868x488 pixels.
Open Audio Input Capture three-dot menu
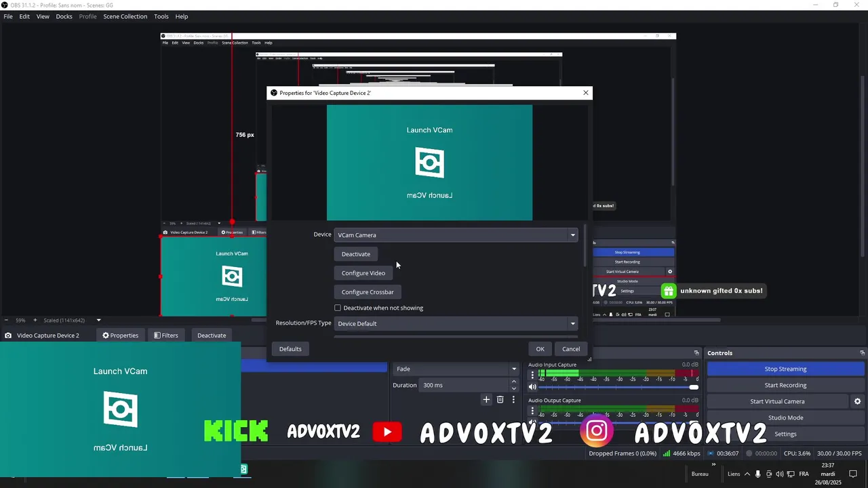(x=532, y=374)
